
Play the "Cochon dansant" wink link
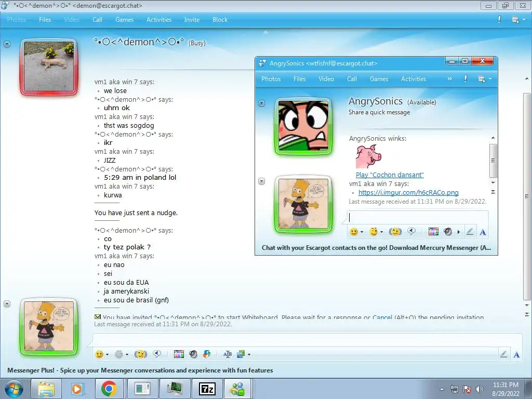tap(390, 175)
